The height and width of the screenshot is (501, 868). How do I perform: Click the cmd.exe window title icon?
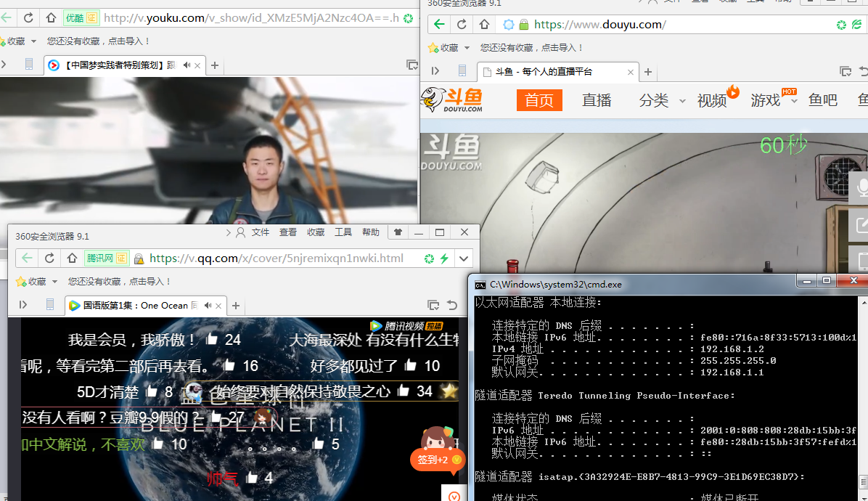point(480,285)
